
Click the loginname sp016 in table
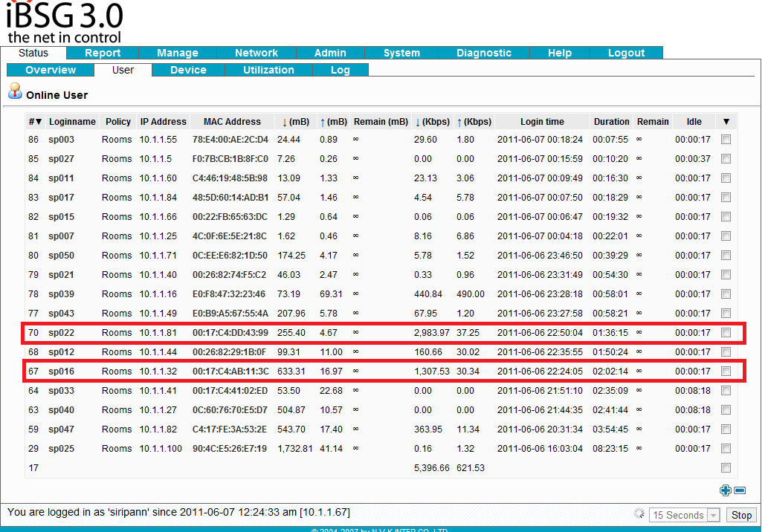pos(62,372)
